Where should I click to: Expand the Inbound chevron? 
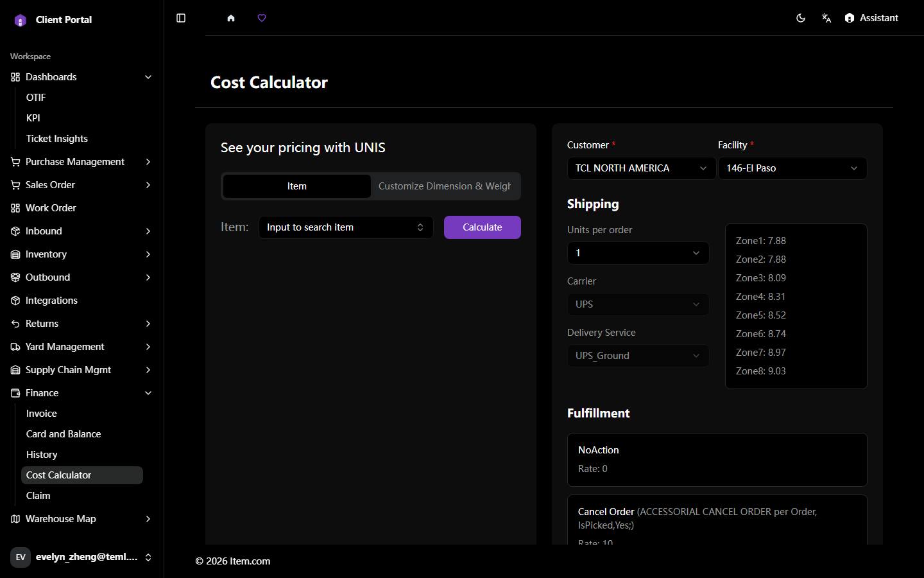[148, 231]
